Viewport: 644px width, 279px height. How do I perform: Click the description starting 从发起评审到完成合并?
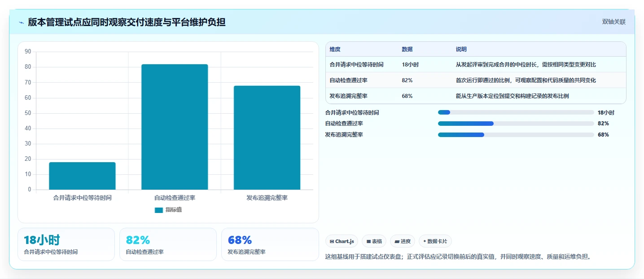[526, 65]
